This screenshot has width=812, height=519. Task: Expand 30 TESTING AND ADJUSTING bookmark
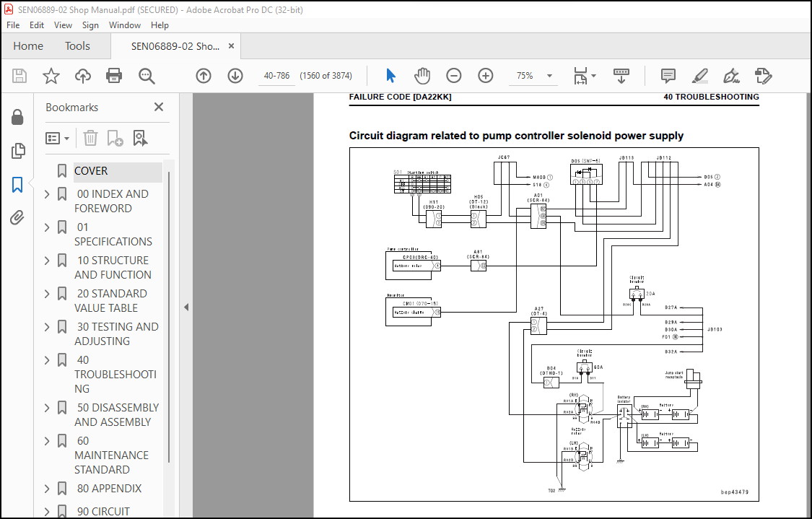pos(47,327)
